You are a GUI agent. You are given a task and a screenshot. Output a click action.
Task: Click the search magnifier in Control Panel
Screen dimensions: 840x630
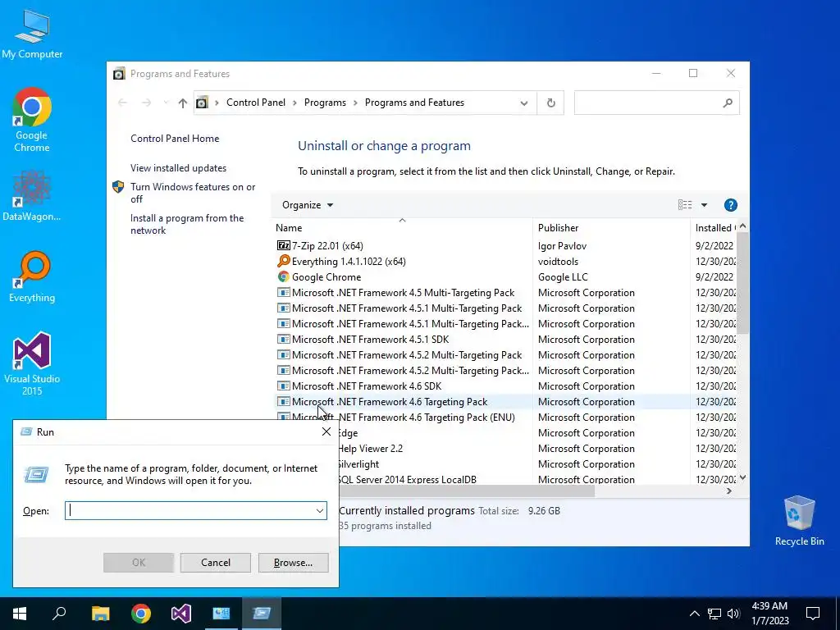(728, 103)
